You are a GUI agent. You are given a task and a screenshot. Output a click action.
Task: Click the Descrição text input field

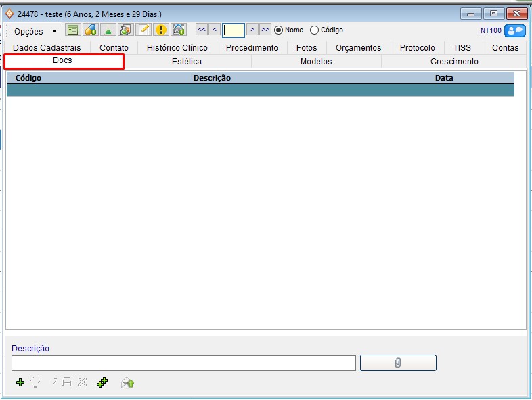click(183, 363)
